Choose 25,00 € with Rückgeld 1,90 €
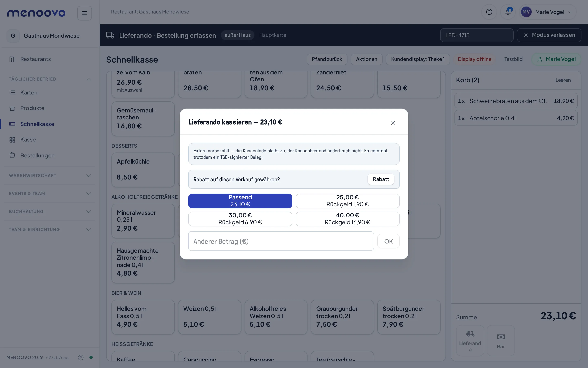 pos(347,201)
